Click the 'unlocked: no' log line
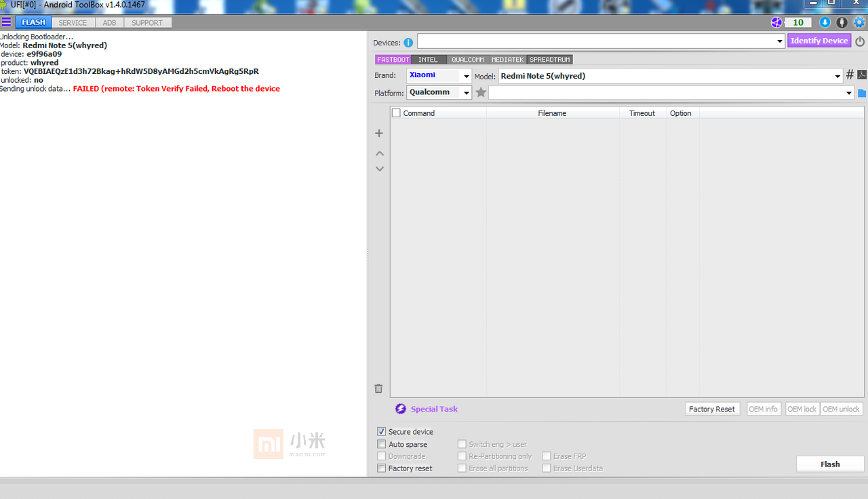The width and height of the screenshot is (868, 499). [22, 80]
